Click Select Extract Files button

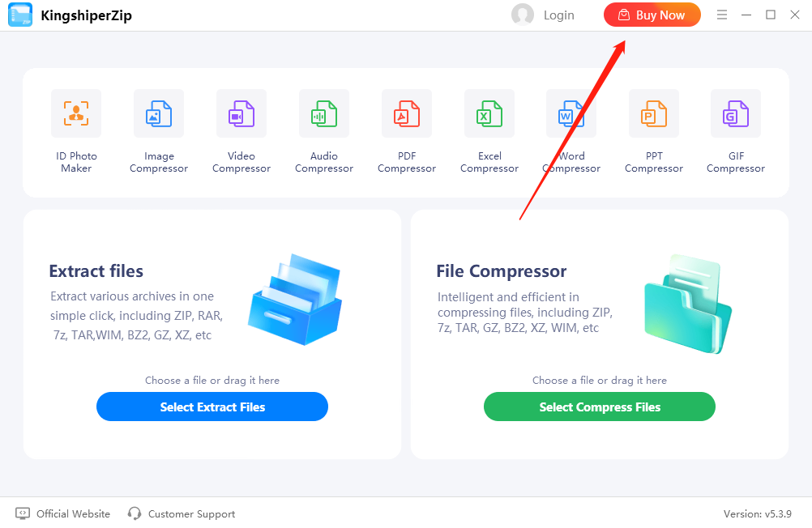[212, 407]
